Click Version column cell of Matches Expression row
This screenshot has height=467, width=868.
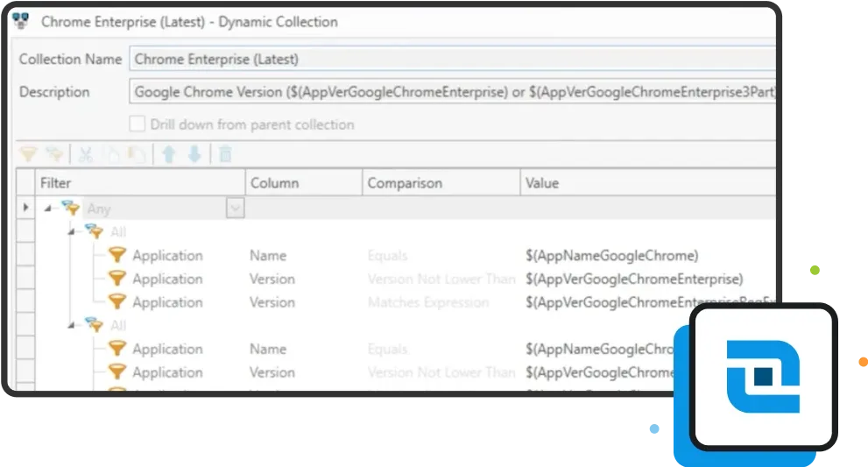coord(272,302)
